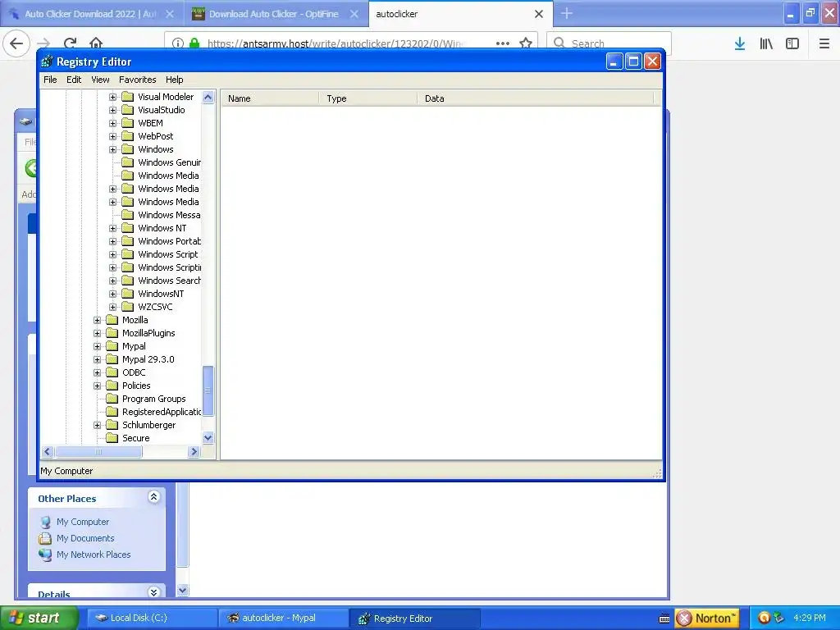Open the browser library icon
840x630 pixels.
766,43
